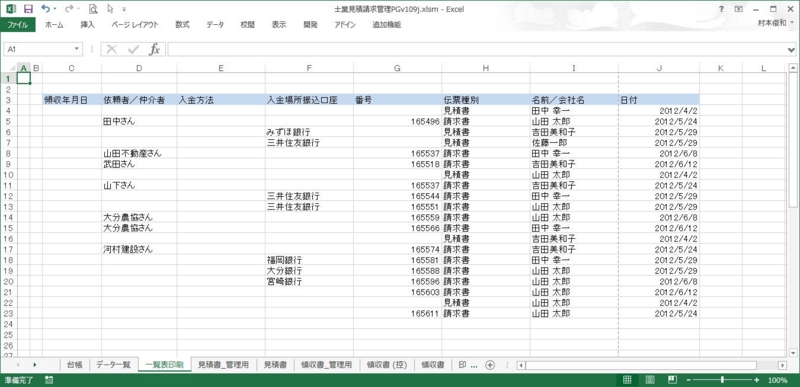Image resolution: width=800 pixels, height=387 pixels.
Task: Click the cell containing 宮崎銀行
Action: pyautogui.click(x=309, y=281)
